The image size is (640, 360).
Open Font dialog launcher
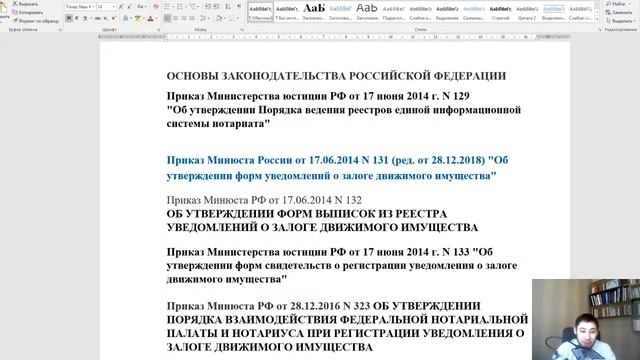tap(159, 30)
